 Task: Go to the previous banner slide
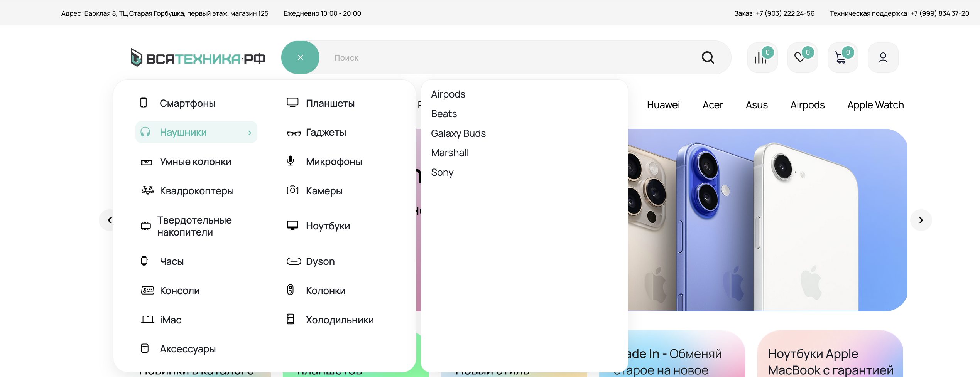(106, 220)
